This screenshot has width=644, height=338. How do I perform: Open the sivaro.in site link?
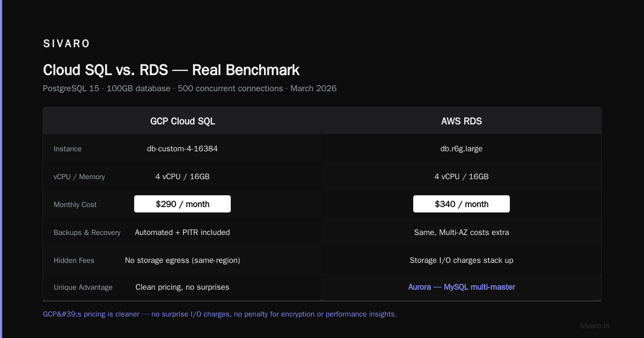point(595,326)
